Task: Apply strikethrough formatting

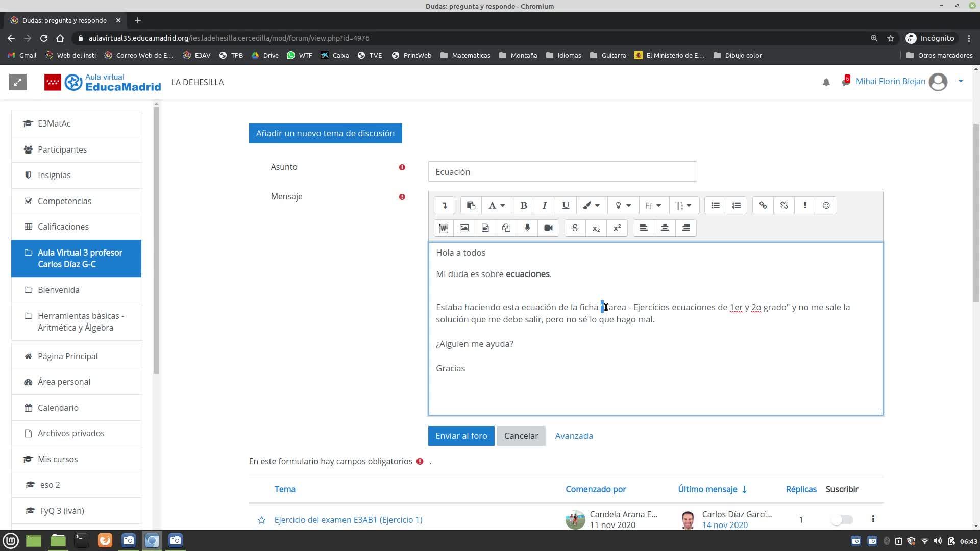Action: coord(575,228)
